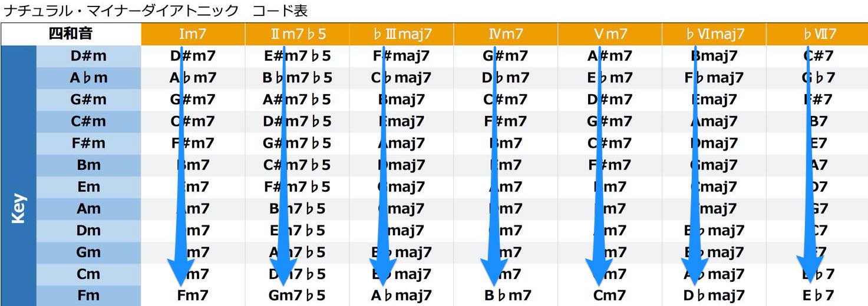The width and height of the screenshot is (868, 306).
Task: Click the C♭maj7 chord cell
Action: tap(402, 78)
